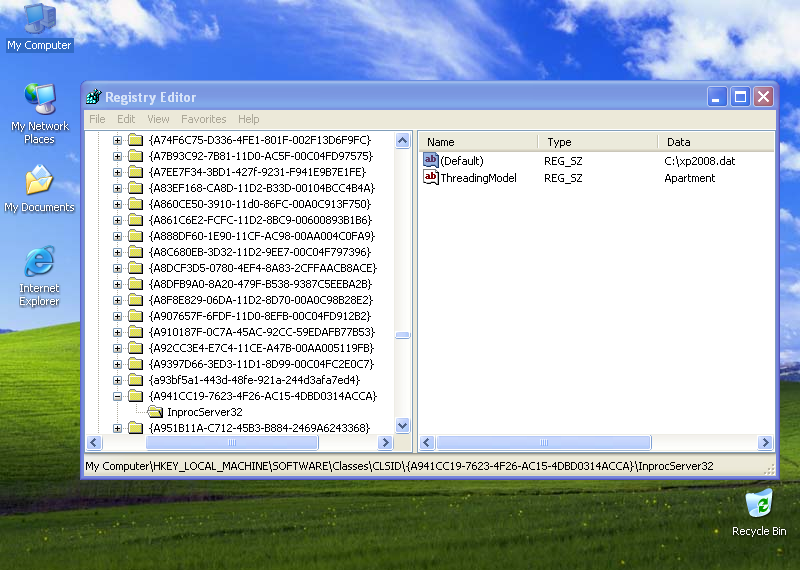Open the File menu
The width and height of the screenshot is (800, 570).
pos(97,119)
